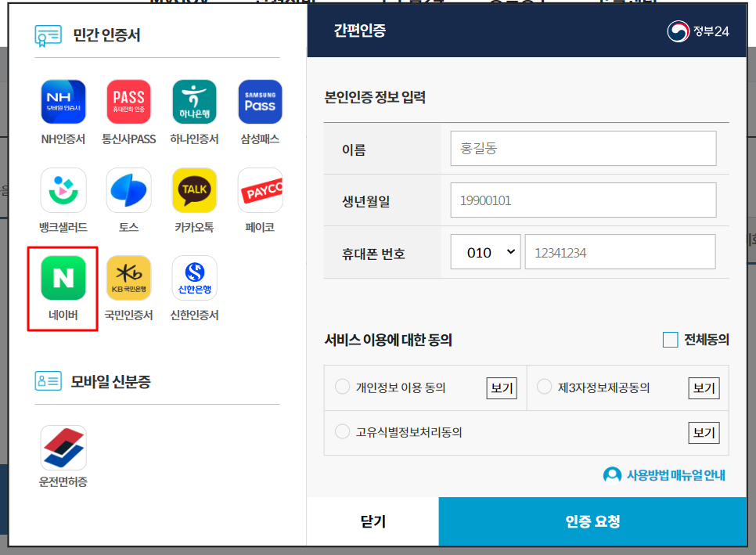756x555 pixels.
Task: Click the 닫기 close button
Action: (373, 521)
